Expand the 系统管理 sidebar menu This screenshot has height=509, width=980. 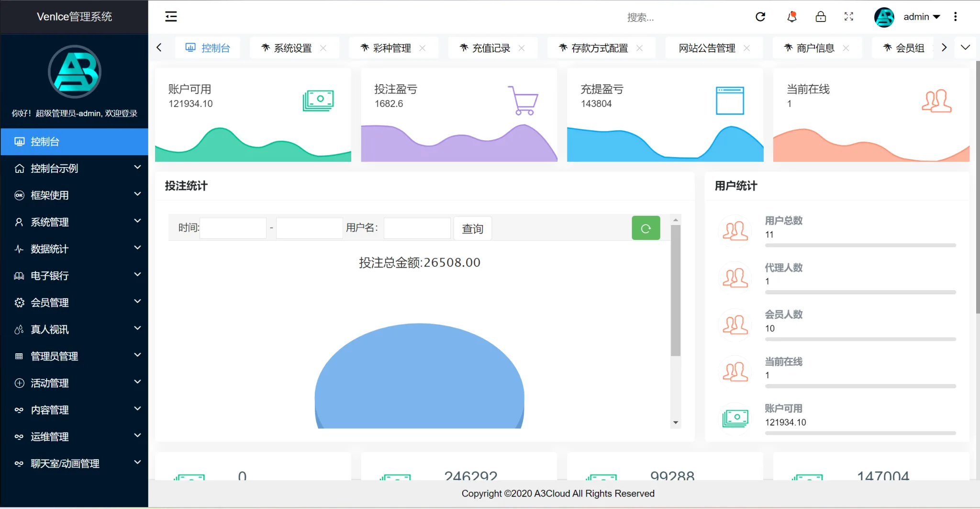[x=74, y=222]
